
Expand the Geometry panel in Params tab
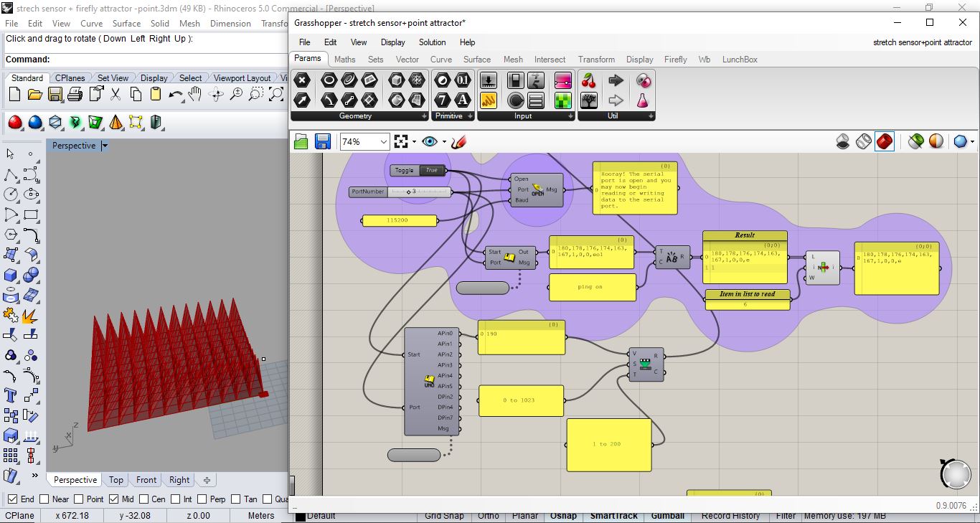tap(425, 116)
